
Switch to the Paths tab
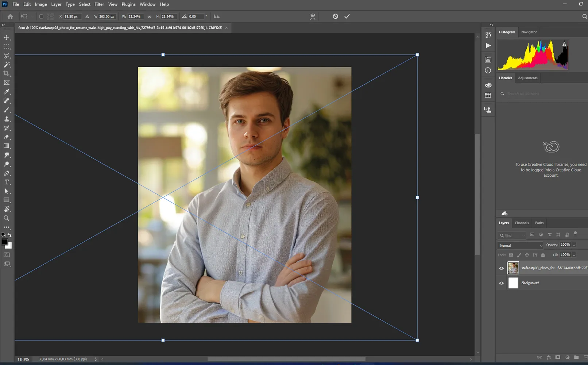[539, 223]
